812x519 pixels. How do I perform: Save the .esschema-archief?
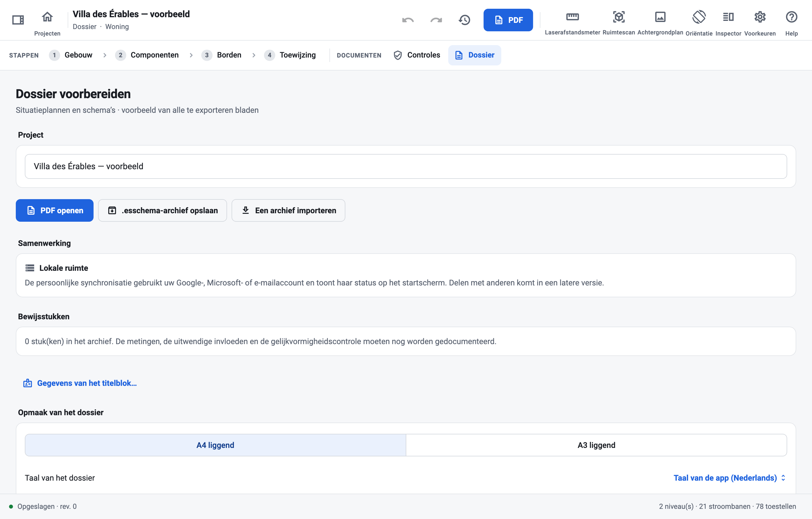point(162,210)
